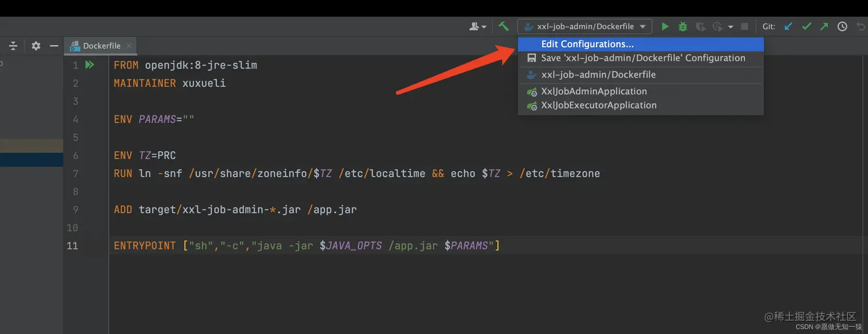The width and height of the screenshot is (868, 334).
Task: Click Git Push green arrow icon
Action: click(824, 26)
